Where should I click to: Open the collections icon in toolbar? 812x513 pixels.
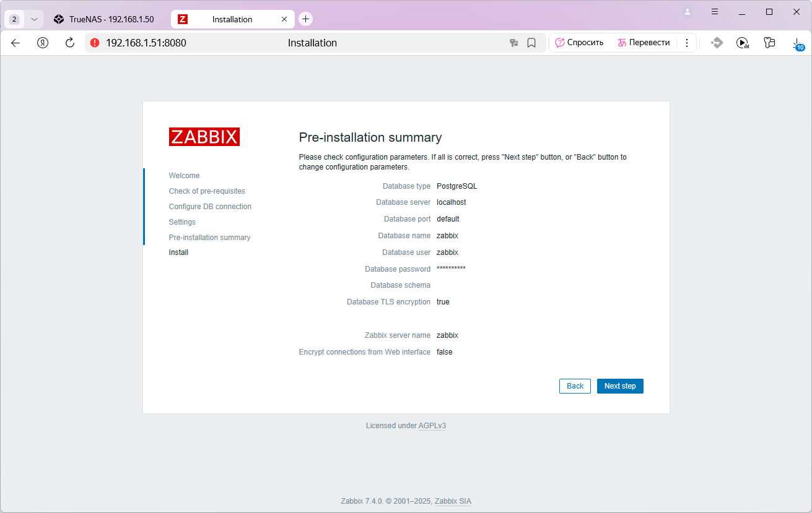pos(769,43)
